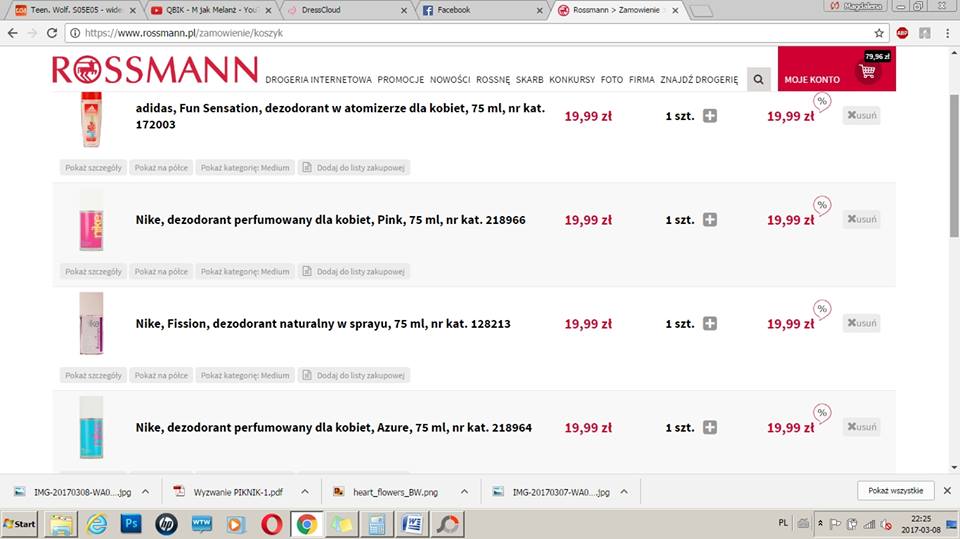Click the Rossmann logo
Screen dimensions: 960x539
point(155,70)
